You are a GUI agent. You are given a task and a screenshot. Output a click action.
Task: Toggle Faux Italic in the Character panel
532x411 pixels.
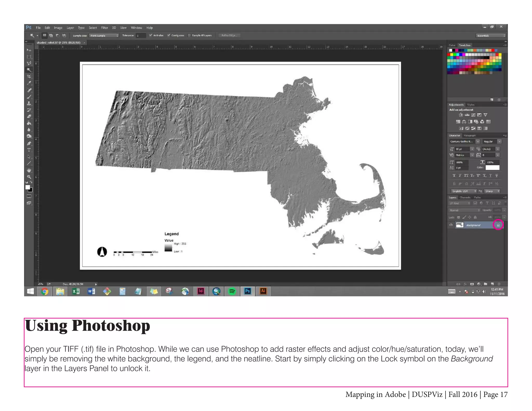coord(460,175)
